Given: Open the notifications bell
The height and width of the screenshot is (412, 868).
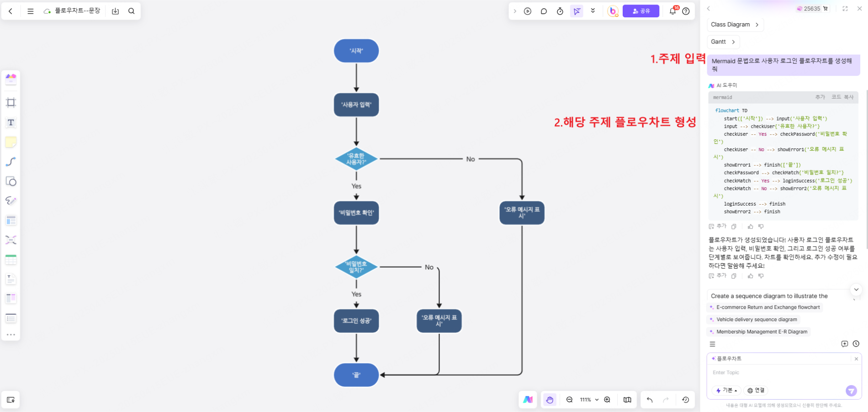Looking at the screenshot, I should [x=672, y=11].
